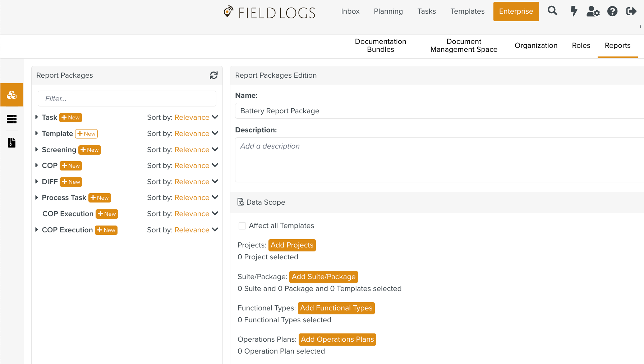Click New next to Process Task

(100, 198)
